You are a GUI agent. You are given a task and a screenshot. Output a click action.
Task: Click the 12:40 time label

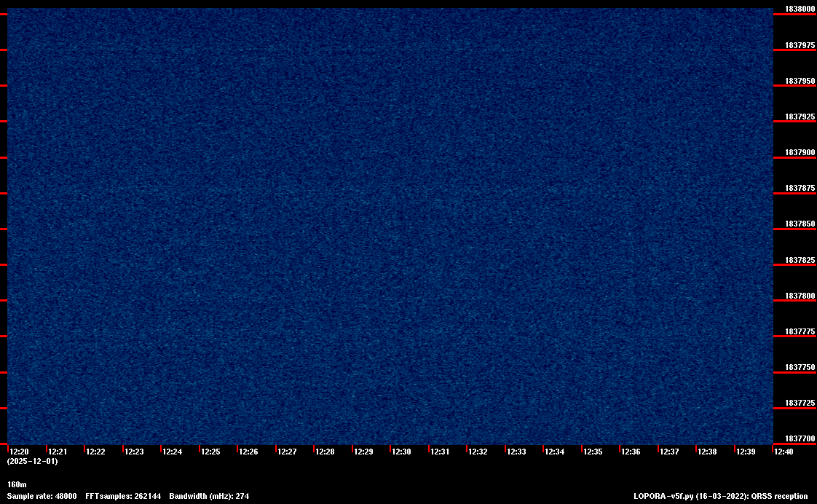click(784, 452)
